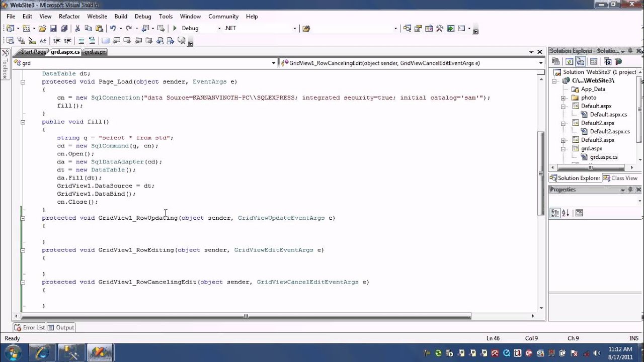Switch to the grd.aspx document tab
644x362 pixels.
click(x=95, y=52)
